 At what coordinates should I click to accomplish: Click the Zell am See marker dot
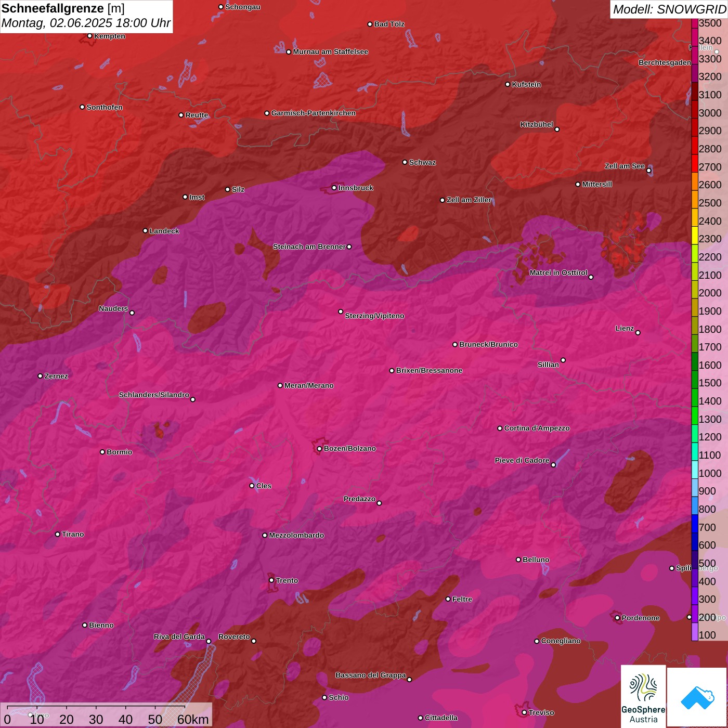point(649,171)
